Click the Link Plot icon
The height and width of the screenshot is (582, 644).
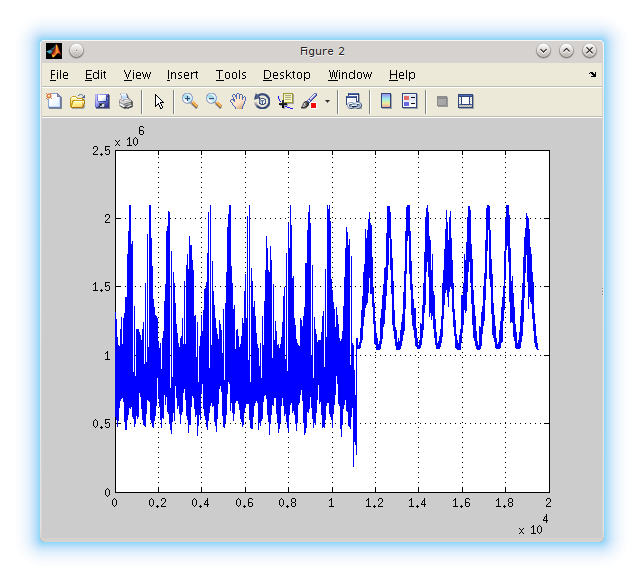coord(353,101)
